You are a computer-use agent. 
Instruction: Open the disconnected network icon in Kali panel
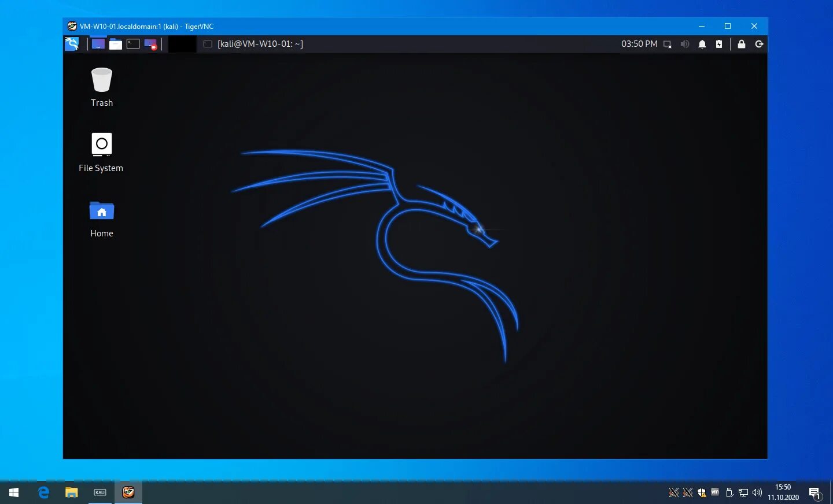pyautogui.click(x=668, y=44)
